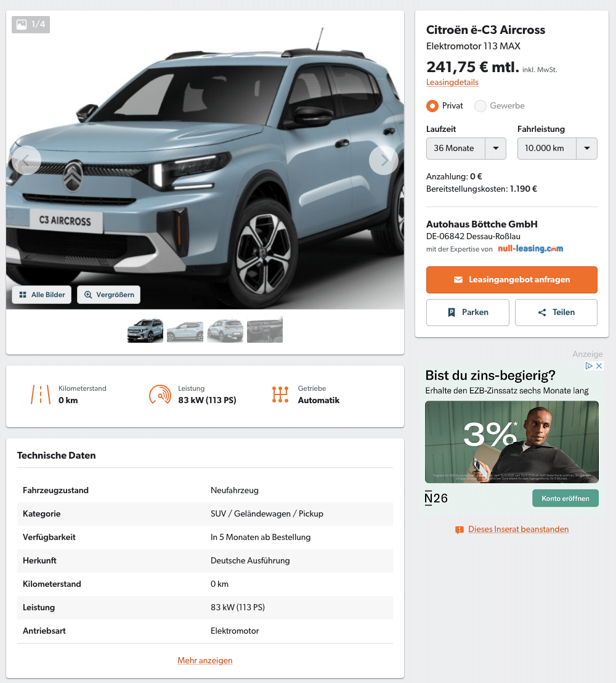Viewport: 616px width, 683px height.
Task: Click the Kilometerstand road icon
Action: [41, 395]
